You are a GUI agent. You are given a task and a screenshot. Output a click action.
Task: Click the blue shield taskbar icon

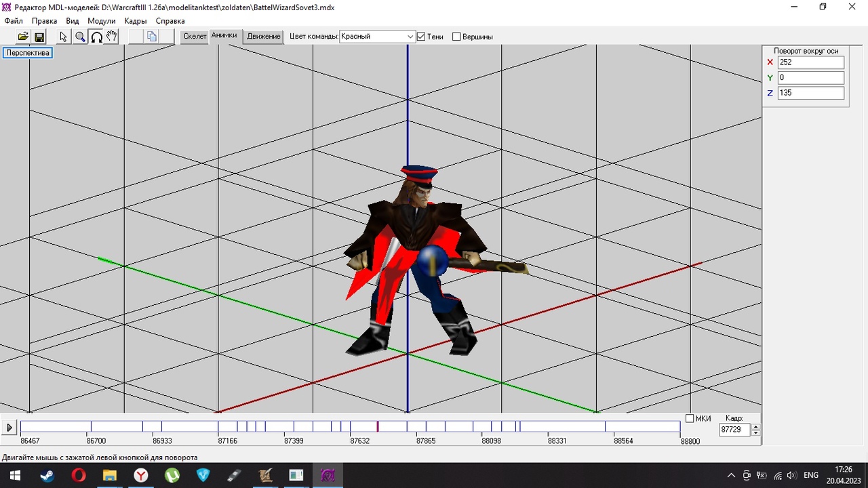(x=203, y=475)
